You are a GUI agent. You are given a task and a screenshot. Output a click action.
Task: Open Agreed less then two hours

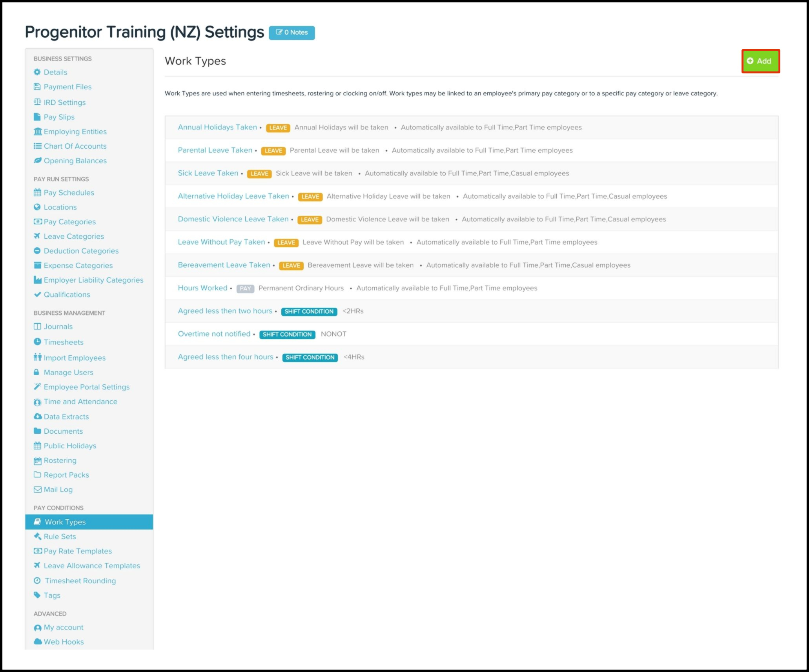click(x=225, y=311)
